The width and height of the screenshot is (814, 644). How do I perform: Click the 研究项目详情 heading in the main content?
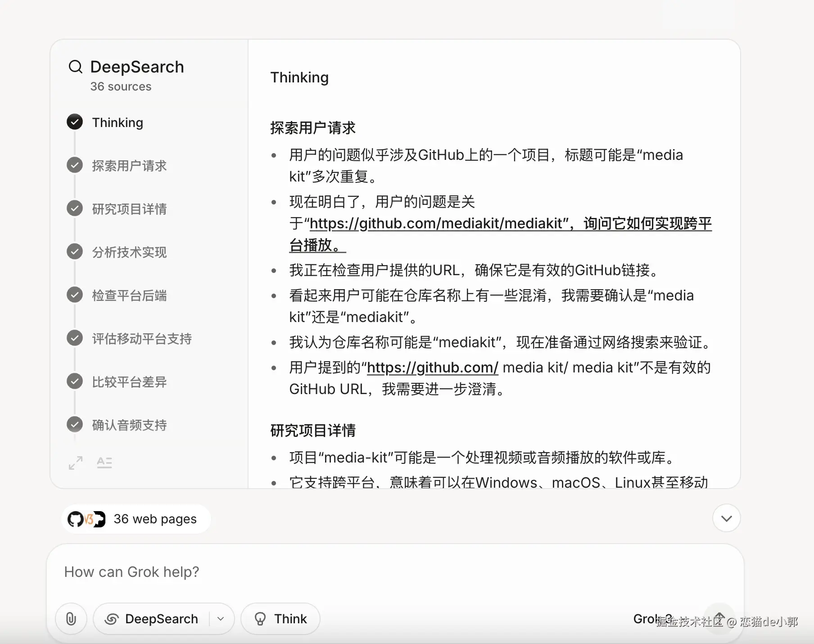[313, 431]
